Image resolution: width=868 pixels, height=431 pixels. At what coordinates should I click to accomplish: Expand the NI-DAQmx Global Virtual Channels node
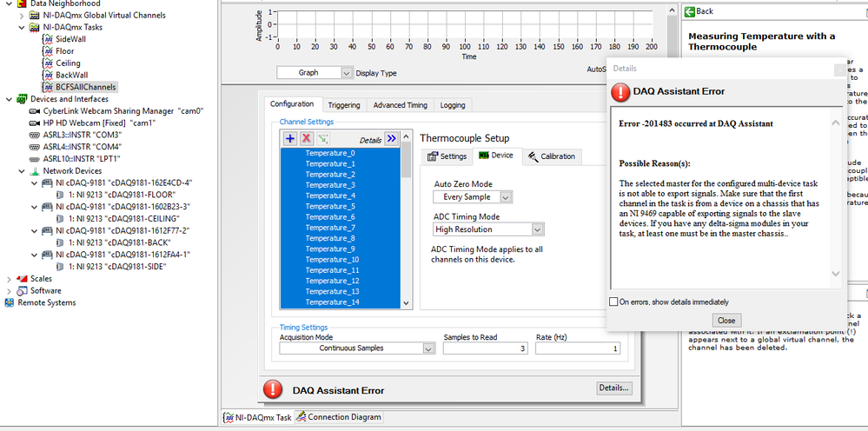click(22, 16)
